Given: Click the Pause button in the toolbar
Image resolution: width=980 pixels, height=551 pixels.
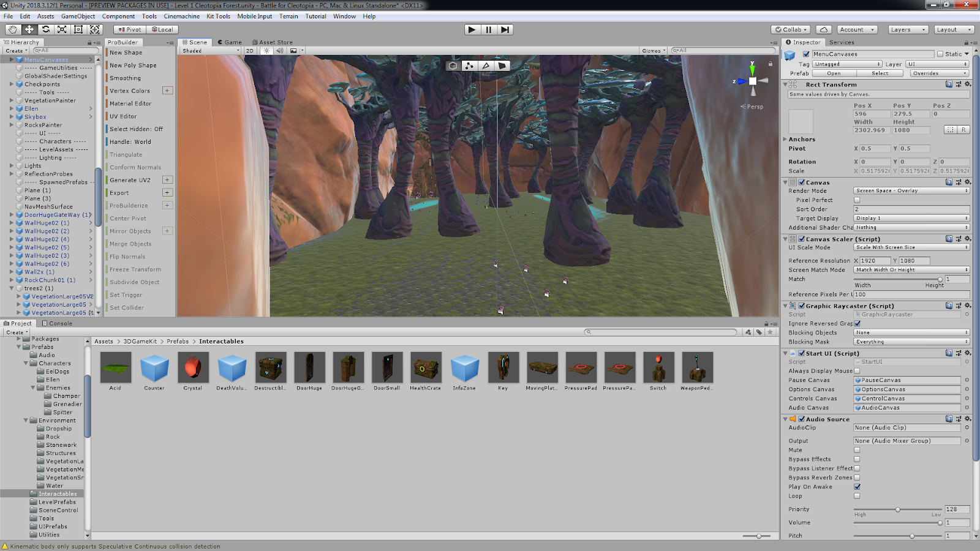Looking at the screenshot, I should tap(488, 29).
